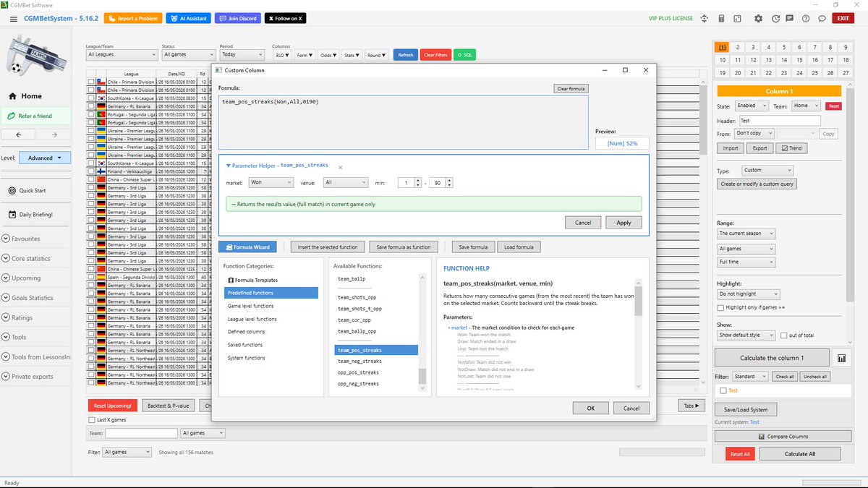Click the history clock icon in the top bar
The width and height of the screenshot is (868, 488).
point(776,18)
